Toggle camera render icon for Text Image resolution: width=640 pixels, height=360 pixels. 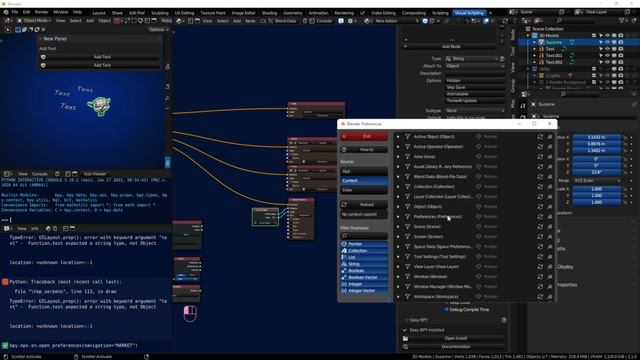click(x=620, y=49)
